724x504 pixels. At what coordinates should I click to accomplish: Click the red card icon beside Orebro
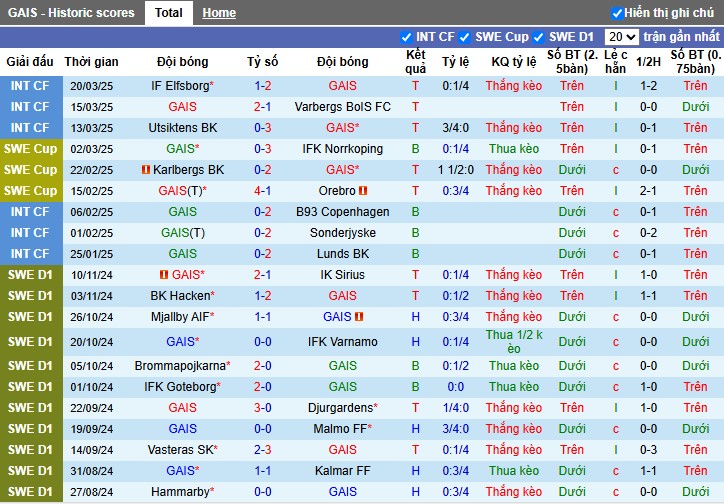(363, 191)
